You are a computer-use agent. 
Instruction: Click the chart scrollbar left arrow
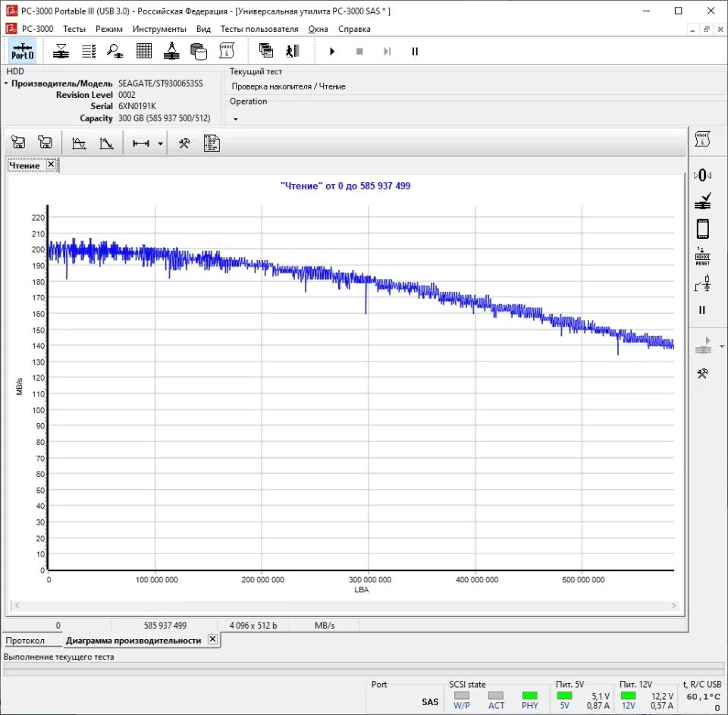[x=17, y=605]
